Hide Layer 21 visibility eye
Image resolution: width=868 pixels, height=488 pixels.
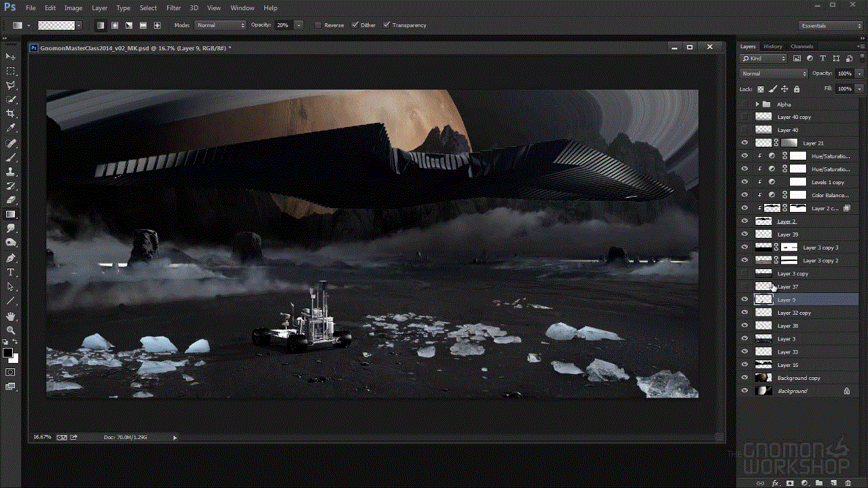pos(745,143)
